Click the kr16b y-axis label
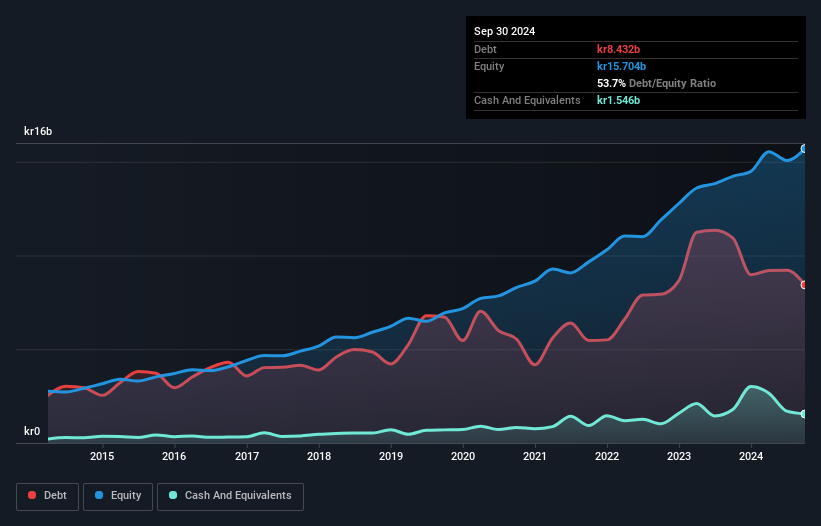The image size is (821, 526). pyautogui.click(x=38, y=131)
